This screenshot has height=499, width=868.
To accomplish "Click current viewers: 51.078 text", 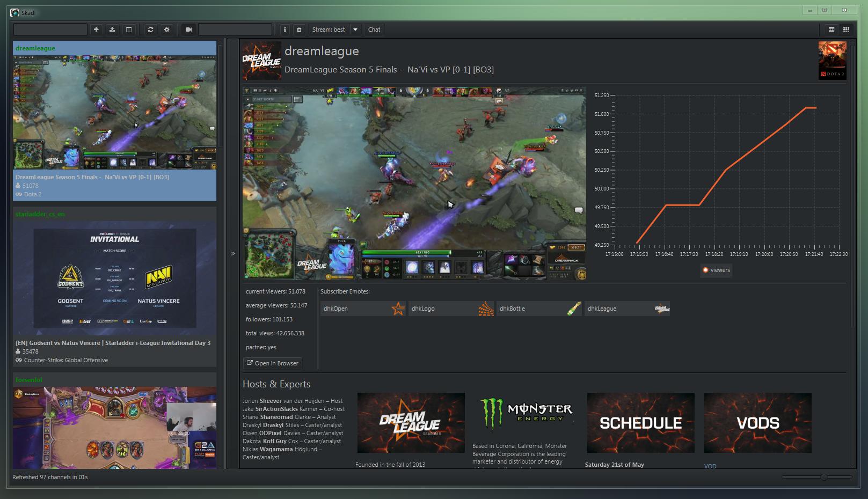I will coord(275,291).
